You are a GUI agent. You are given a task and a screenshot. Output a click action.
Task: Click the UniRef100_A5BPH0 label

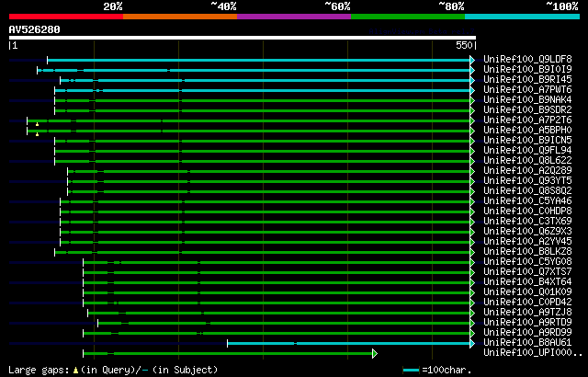527,131
